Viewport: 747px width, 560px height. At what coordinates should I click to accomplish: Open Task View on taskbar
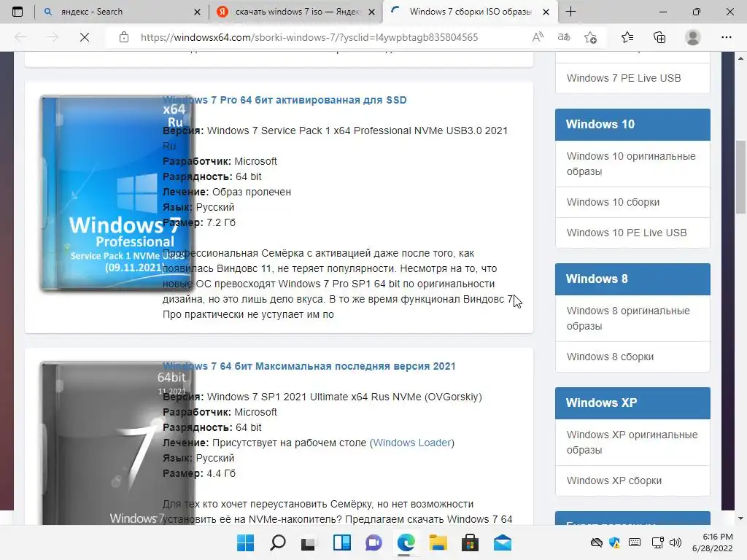coord(309,542)
